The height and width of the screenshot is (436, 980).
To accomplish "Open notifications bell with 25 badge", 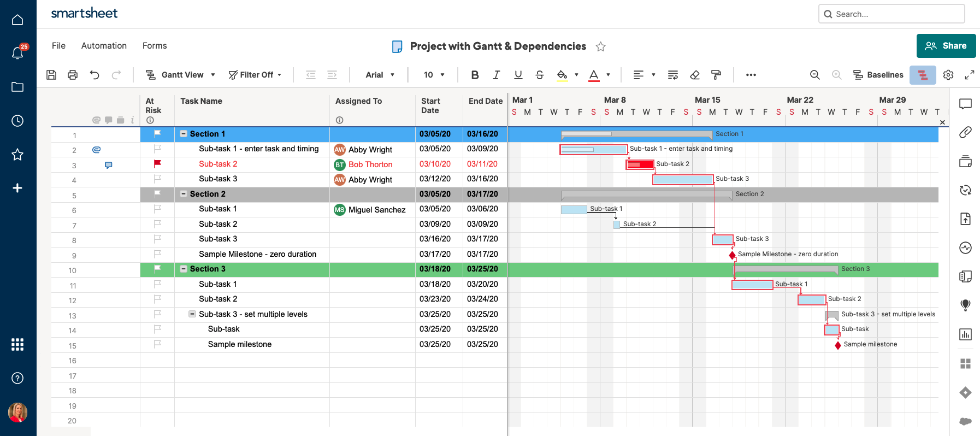I will pos(18,52).
